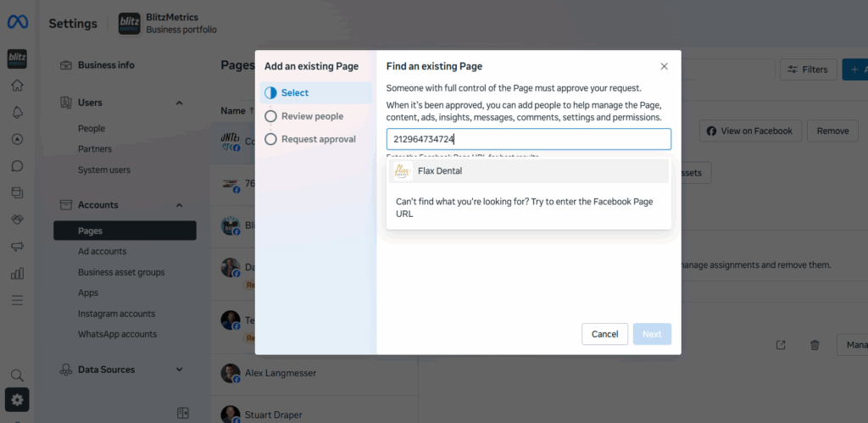Open the bar chart insights icon
Image resolution: width=868 pixels, height=423 pixels.
[x=17, y=273]
